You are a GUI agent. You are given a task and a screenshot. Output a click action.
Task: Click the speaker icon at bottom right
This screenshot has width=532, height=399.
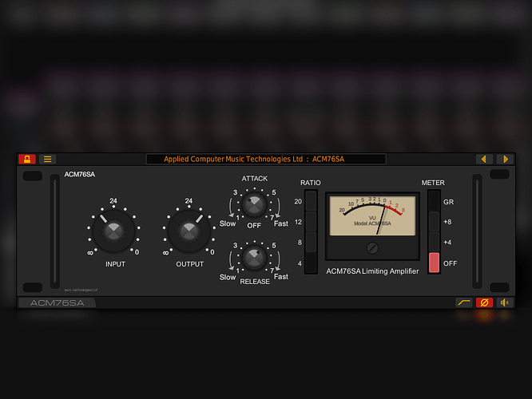click(x=504, y=302)
